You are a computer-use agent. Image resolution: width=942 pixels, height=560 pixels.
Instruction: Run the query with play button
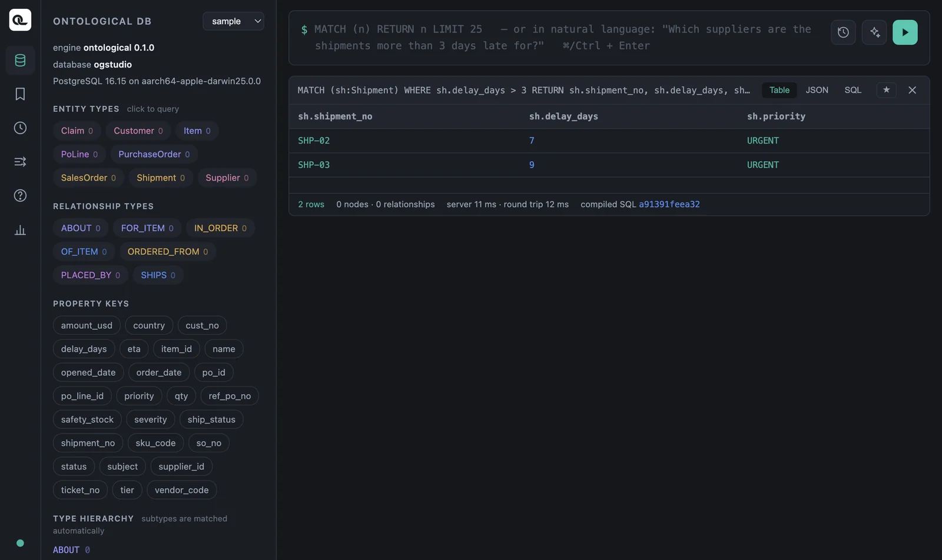[905, 32]
